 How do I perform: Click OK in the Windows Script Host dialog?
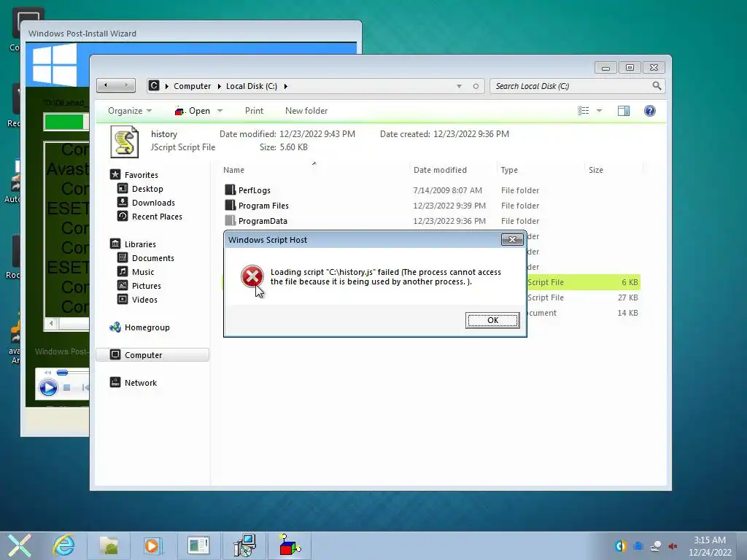tap(492, 320)
